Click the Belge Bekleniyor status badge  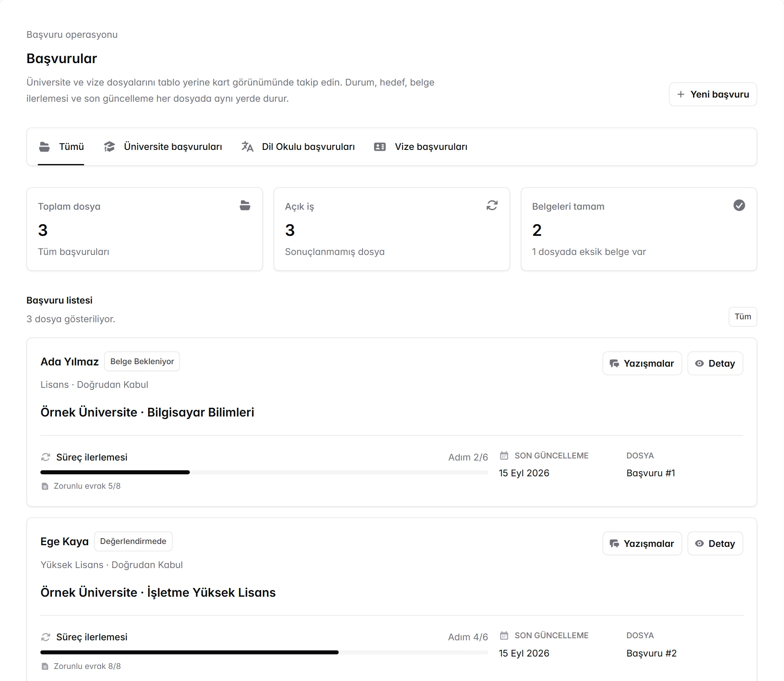142,361
